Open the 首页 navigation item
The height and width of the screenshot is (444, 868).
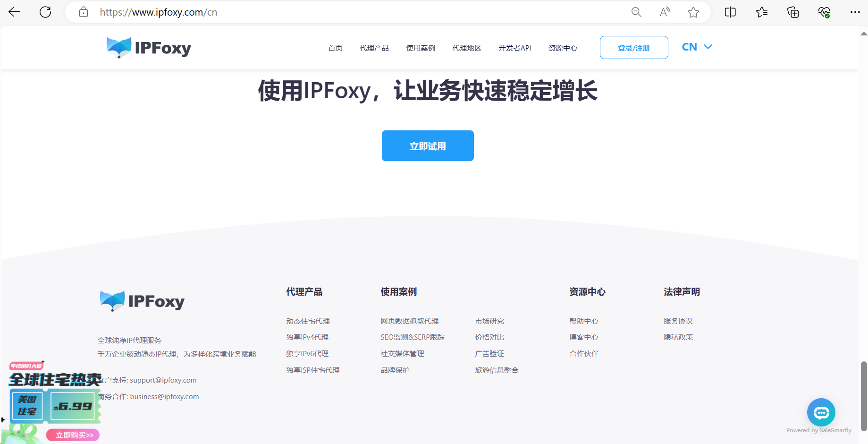(335, 48)
